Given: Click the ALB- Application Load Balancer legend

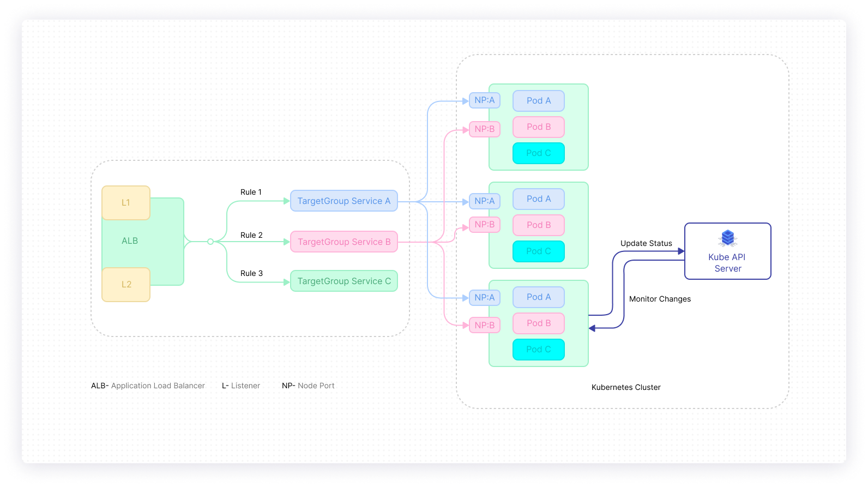Looking at the screenshot, I should click(x=148, y=386).
